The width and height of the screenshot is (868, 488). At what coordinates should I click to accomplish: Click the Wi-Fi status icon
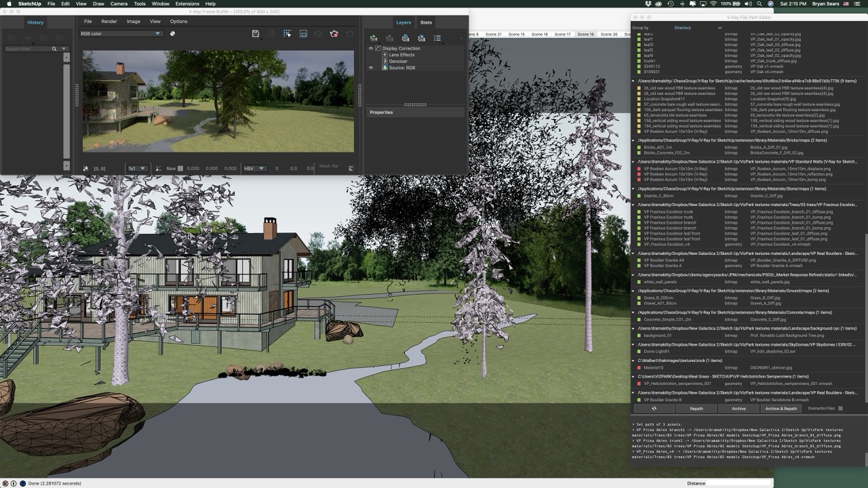(713, 3)
